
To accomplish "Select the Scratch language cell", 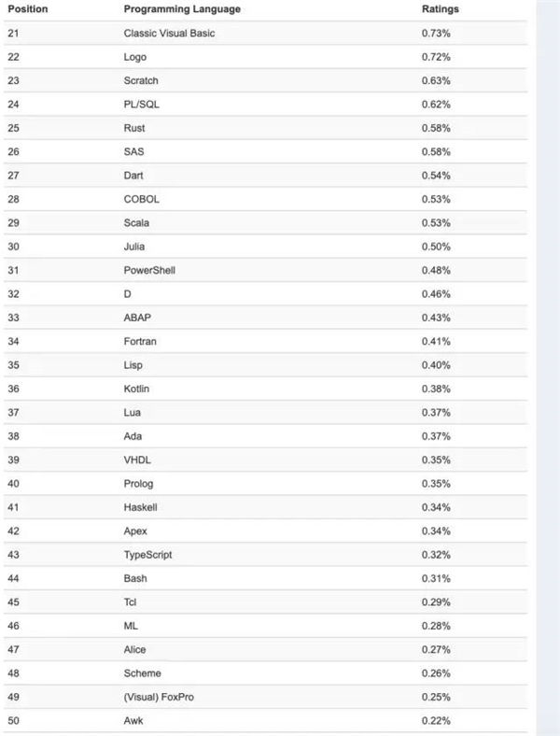I will 141,80.
